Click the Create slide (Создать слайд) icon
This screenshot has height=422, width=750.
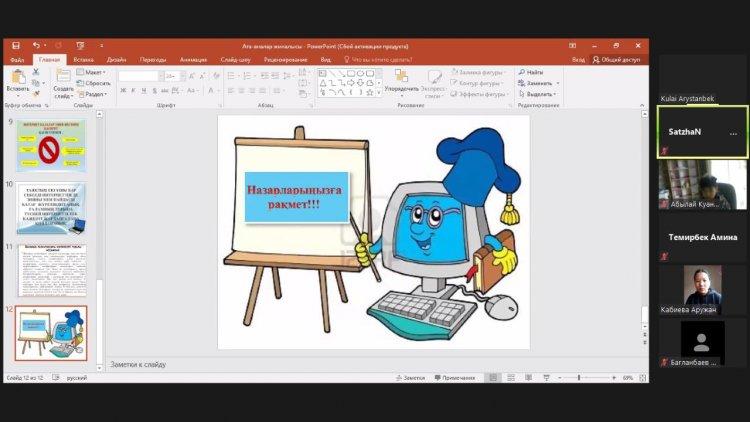63,79
